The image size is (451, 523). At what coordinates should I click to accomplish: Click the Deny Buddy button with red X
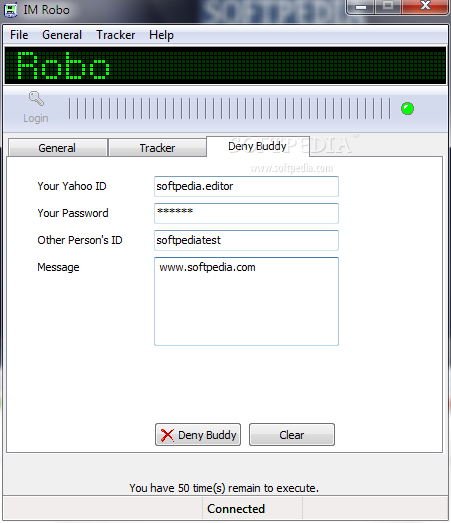coord(198,435)
